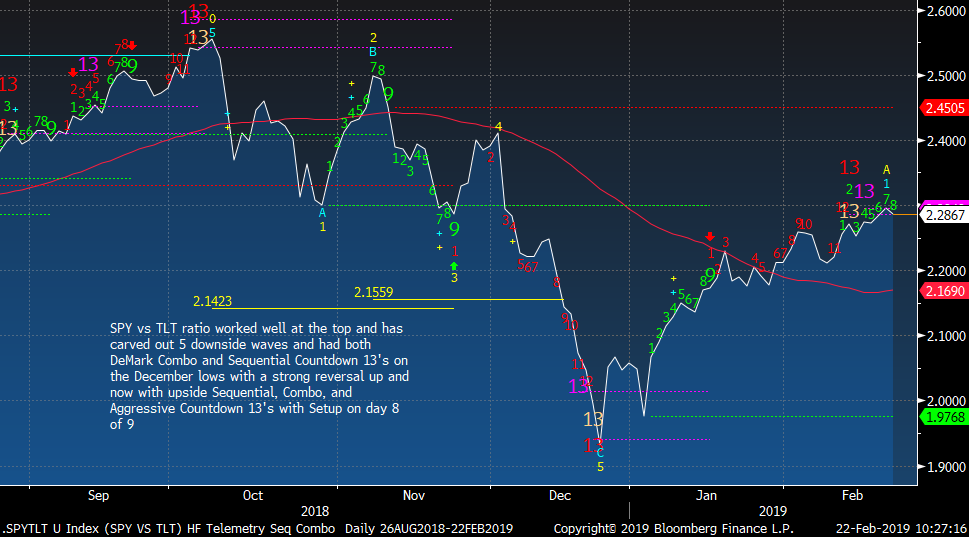969x537 pixels.
Task: Click the 1.9000 axis value
Action: [x=946, y=467]
